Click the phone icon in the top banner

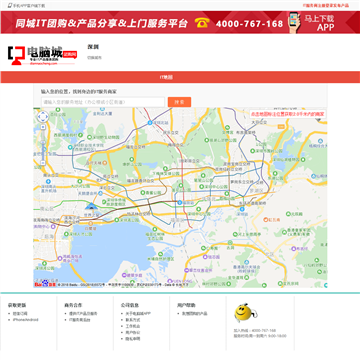pyautogui.click(x=202, y=22)
